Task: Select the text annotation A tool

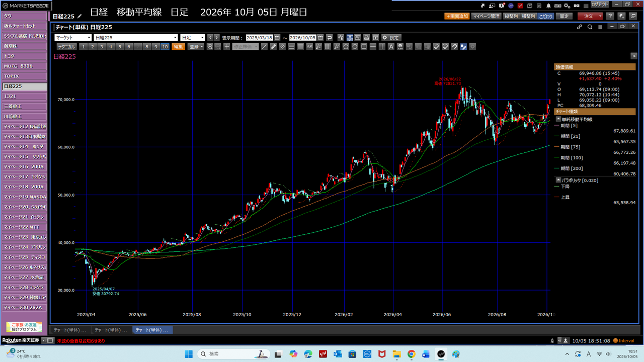Action: click(391, 47)
